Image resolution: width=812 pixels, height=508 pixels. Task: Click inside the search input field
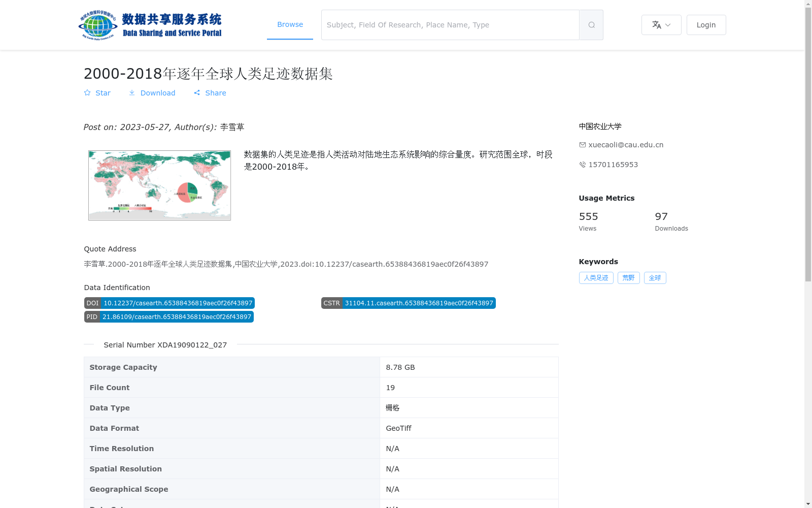tap(447, 24)
